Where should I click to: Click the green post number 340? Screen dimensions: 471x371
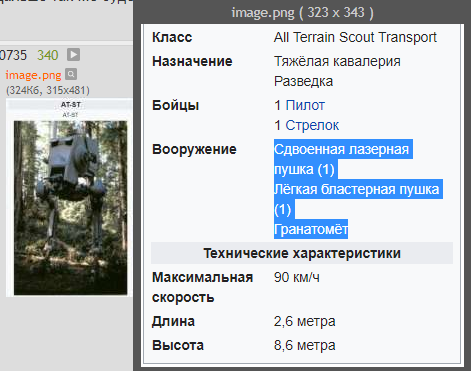[x=48, y=55]
